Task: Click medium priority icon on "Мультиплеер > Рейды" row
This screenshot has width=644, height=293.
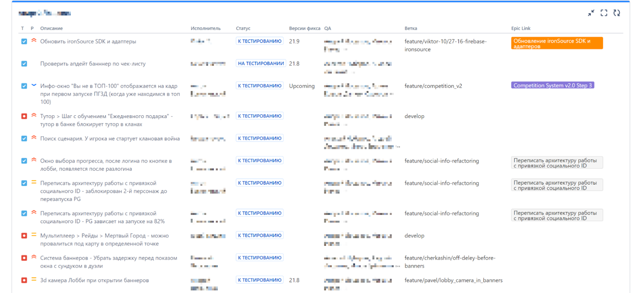Action: click(34, 235)
